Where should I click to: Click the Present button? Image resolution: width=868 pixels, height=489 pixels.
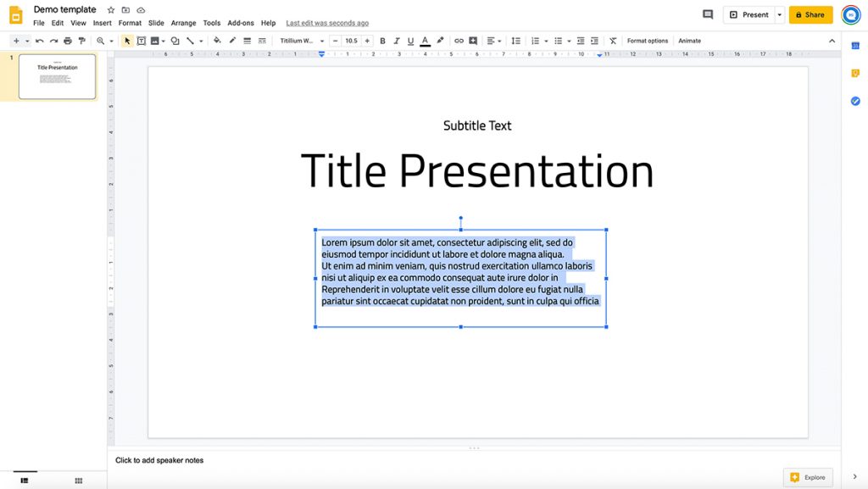point(749,15)
